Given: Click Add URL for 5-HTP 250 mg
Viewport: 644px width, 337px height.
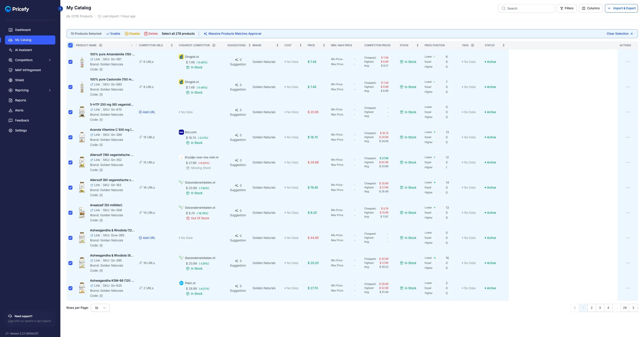Looking at the screenshot, I should [147, 112].
